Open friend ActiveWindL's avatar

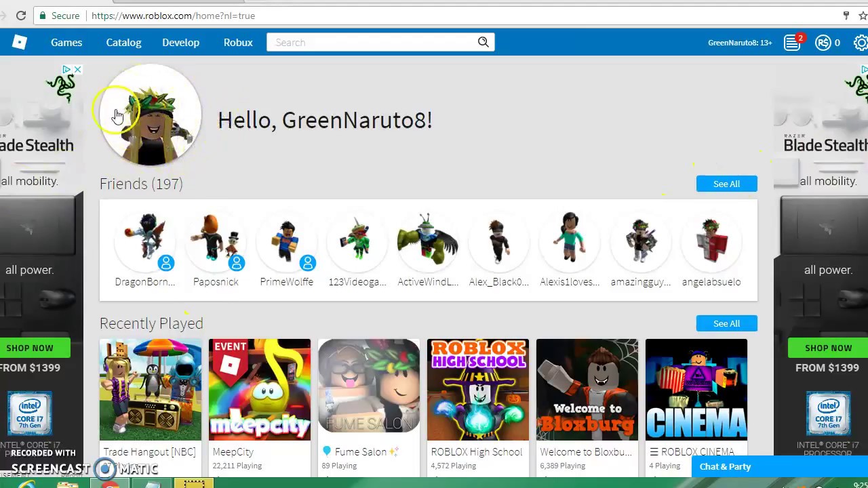point(428,241)
